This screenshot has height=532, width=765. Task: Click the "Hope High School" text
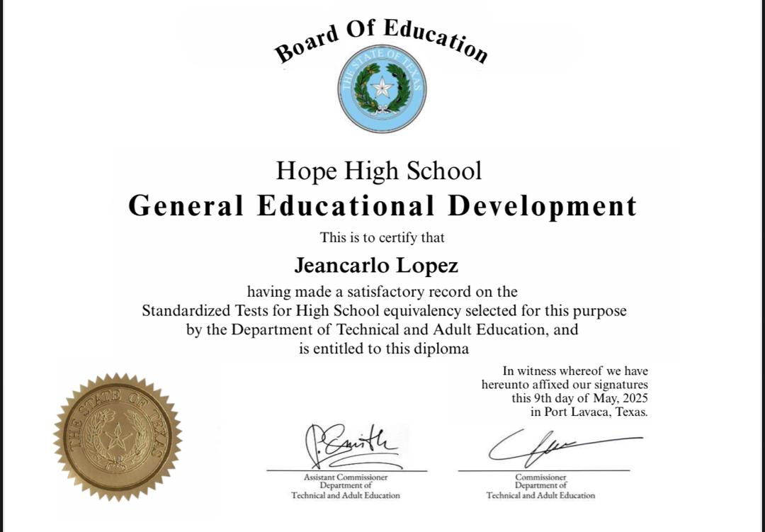point(379,171)
